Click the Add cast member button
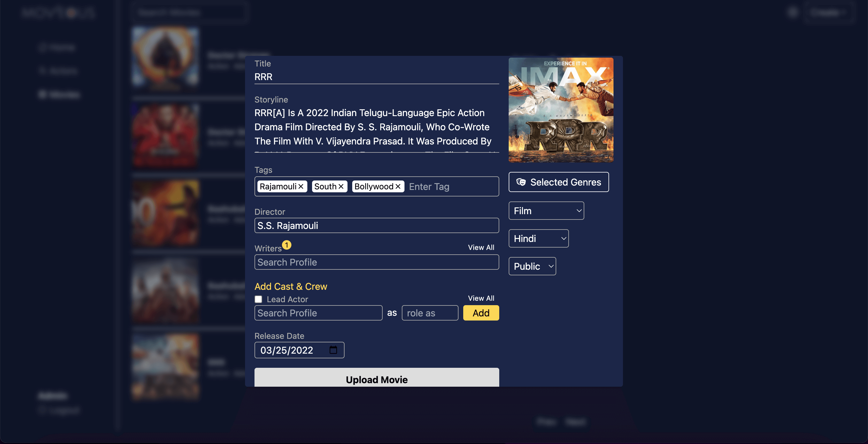Viewport: 868px width, 444px height. click(x=481, y=312)
